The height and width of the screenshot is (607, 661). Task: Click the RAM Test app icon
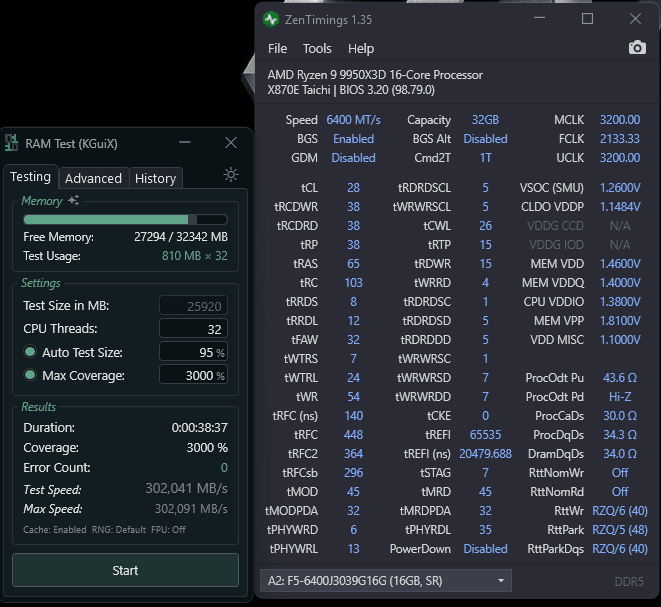[11, 143]
